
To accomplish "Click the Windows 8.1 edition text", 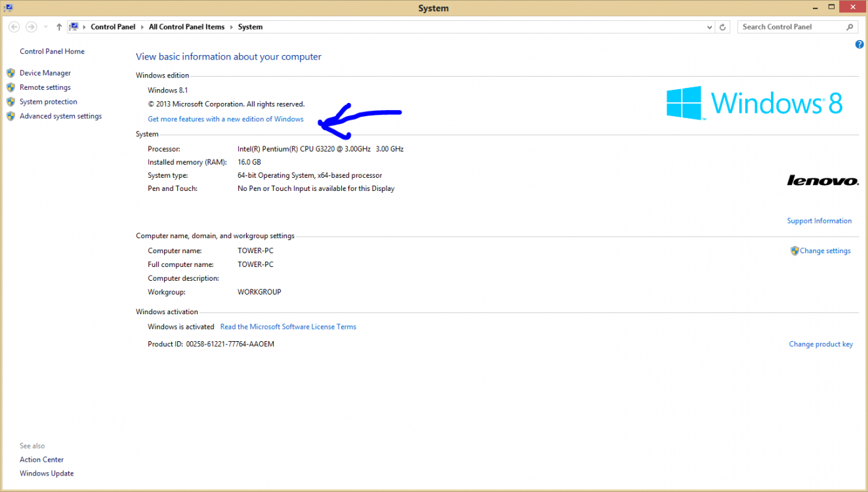I will click(168, 90).
